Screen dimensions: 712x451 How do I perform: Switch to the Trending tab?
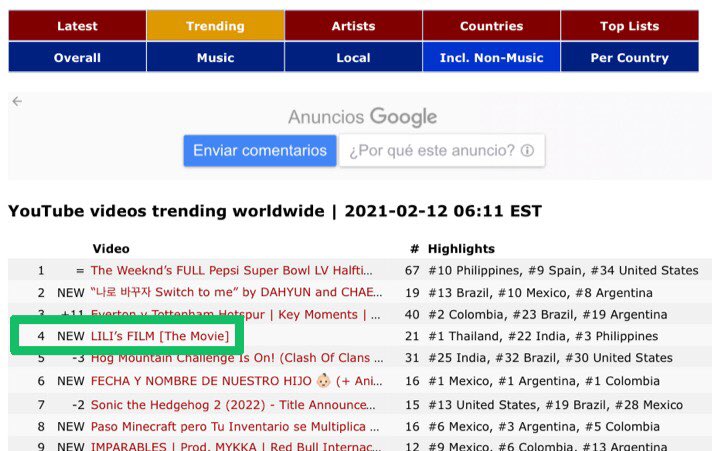215,26
